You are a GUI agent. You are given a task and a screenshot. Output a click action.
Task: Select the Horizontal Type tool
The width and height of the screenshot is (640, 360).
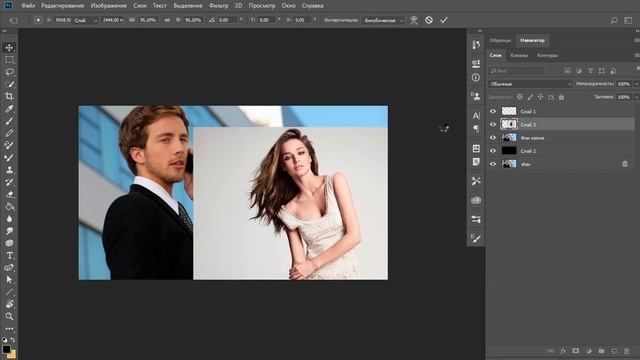9,256
